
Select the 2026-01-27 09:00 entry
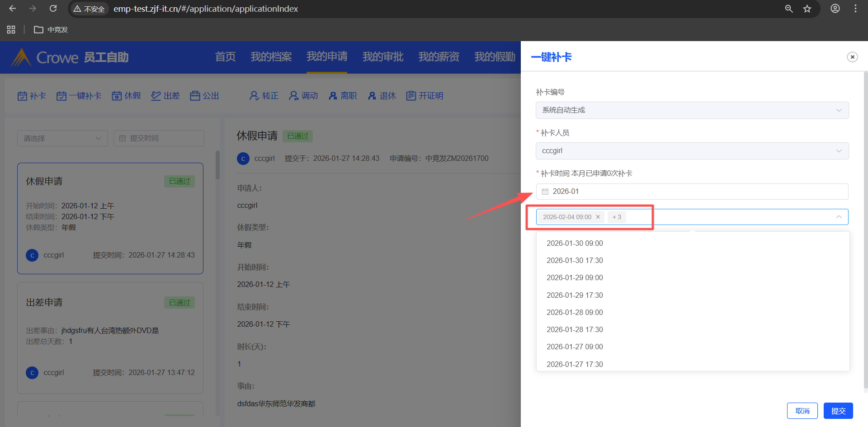pyautogui.click(x=575, y=347)
